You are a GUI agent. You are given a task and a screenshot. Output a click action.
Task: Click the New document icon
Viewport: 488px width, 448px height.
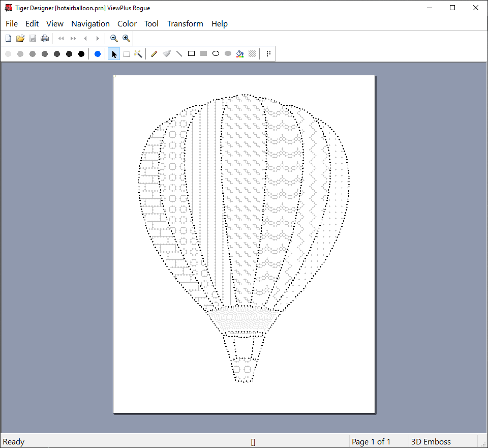pos(8,39)
